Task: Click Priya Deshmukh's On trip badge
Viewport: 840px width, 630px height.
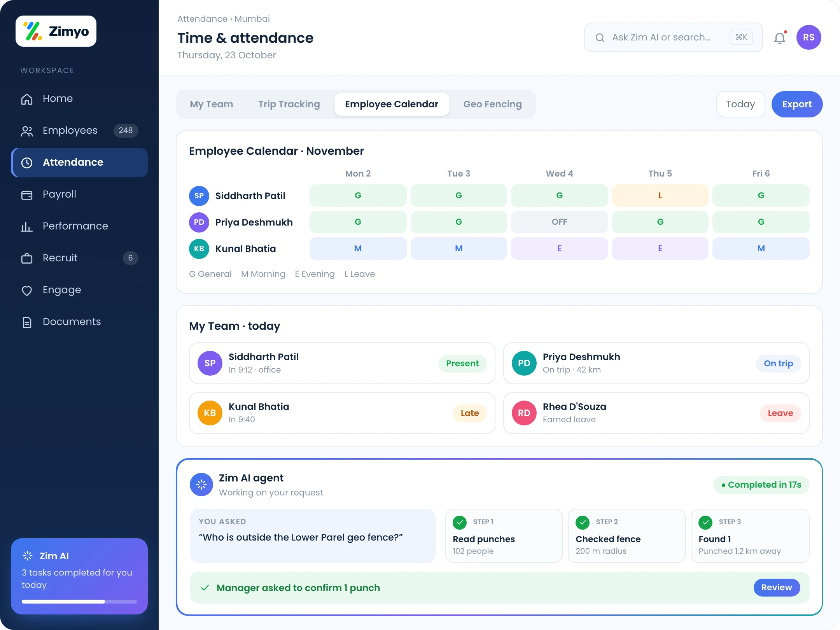Action: [x=778, y=363]
